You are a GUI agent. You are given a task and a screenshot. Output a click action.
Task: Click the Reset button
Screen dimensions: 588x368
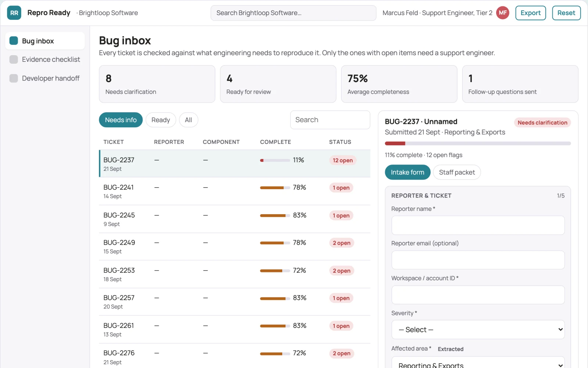(x=566, y=13)
